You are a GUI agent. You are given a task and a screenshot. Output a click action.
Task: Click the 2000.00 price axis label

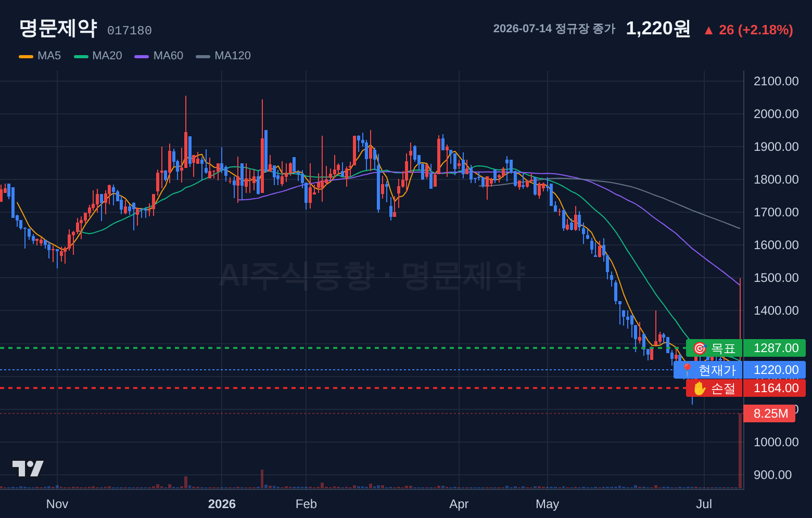776,114
